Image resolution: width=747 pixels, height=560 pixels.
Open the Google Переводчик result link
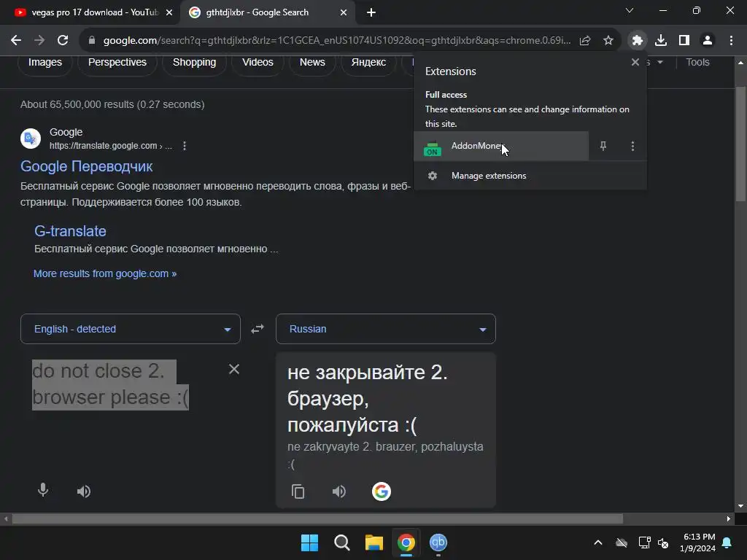(86, 166)
